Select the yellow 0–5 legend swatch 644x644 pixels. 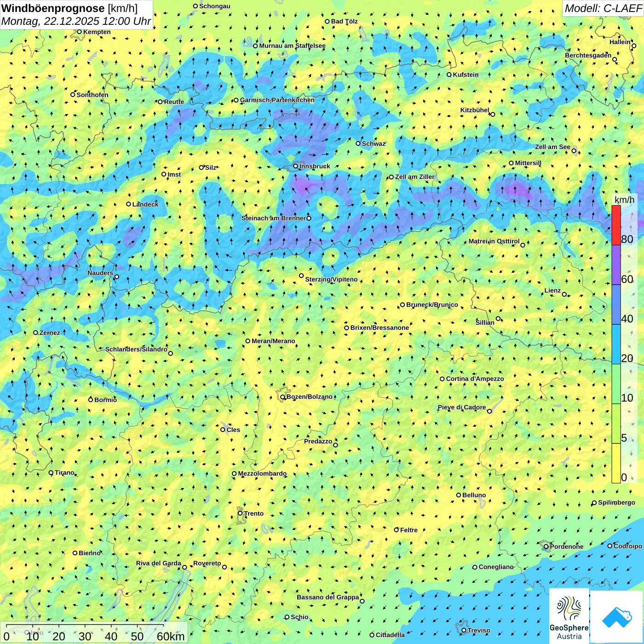tap(616, 463)
